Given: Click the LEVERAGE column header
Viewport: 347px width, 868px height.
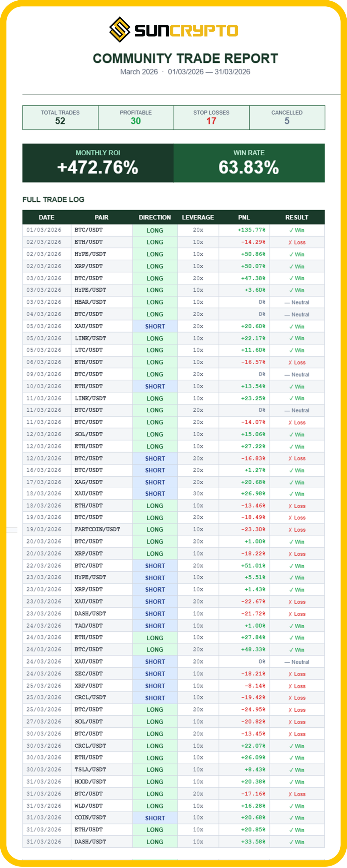Looking at the screenshot, I should [198, 217].
